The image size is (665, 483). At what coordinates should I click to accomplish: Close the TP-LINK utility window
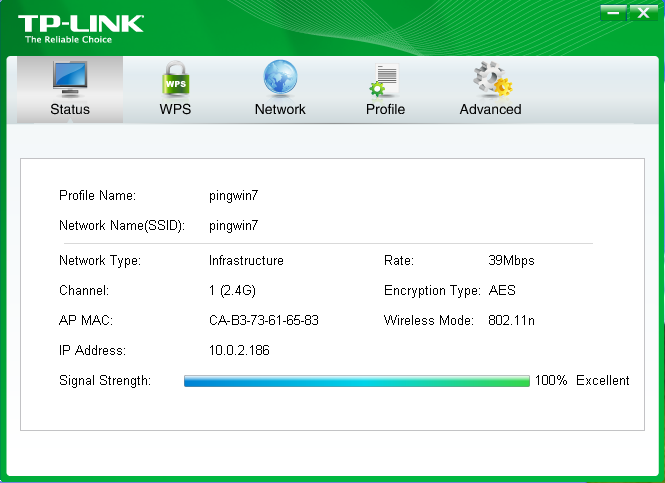643,13
